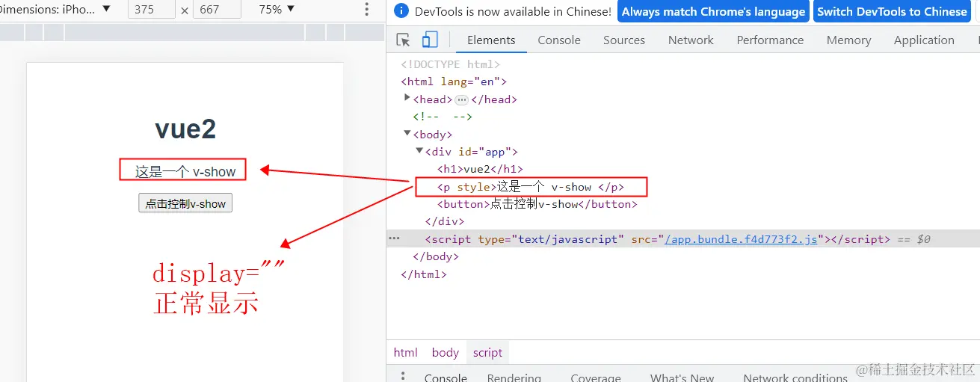Viewport: 980px width, 382px height.
Task: Open the drawer What's New tab
Action: (682, 377)
